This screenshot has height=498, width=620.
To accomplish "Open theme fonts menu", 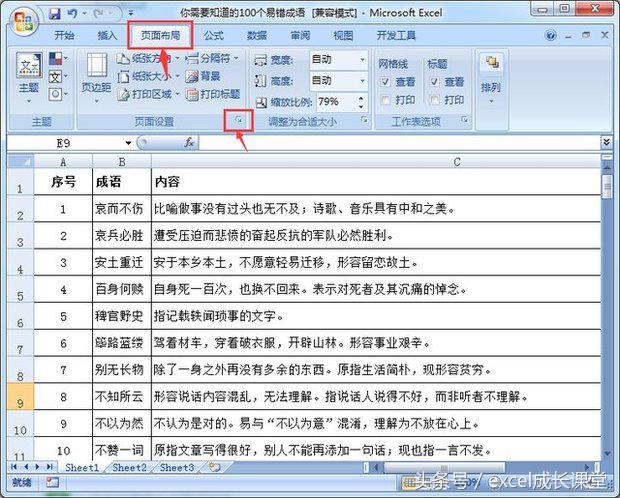I will [58, 77].
